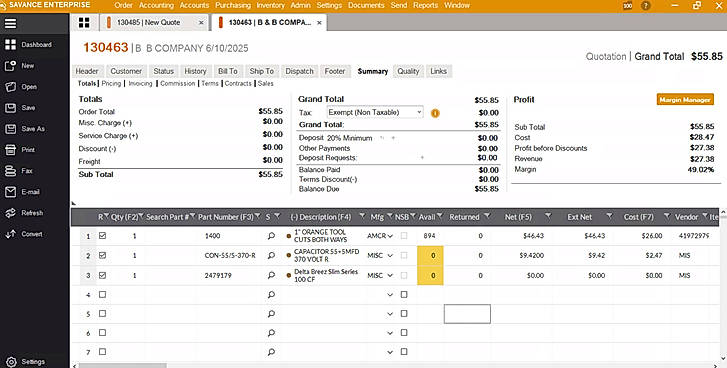Toggle the NSB checkbox on row 7
The image size is (727, 368).
point(404,352)
